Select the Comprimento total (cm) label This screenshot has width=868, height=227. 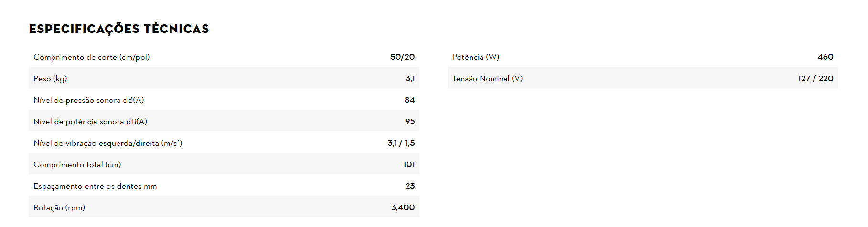click(77, 165)
